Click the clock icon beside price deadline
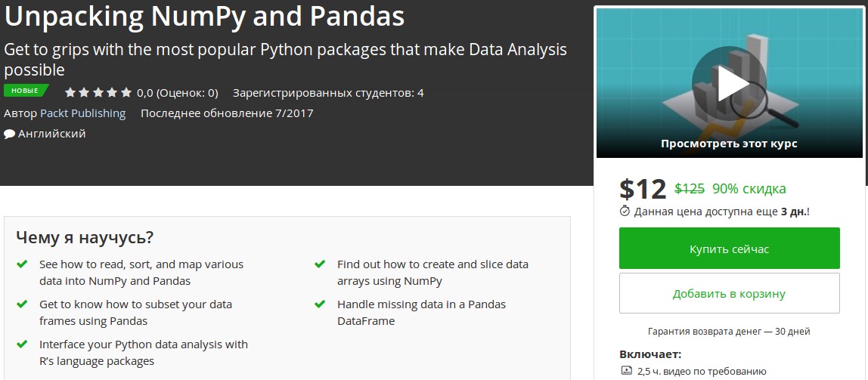 point(625,212)
